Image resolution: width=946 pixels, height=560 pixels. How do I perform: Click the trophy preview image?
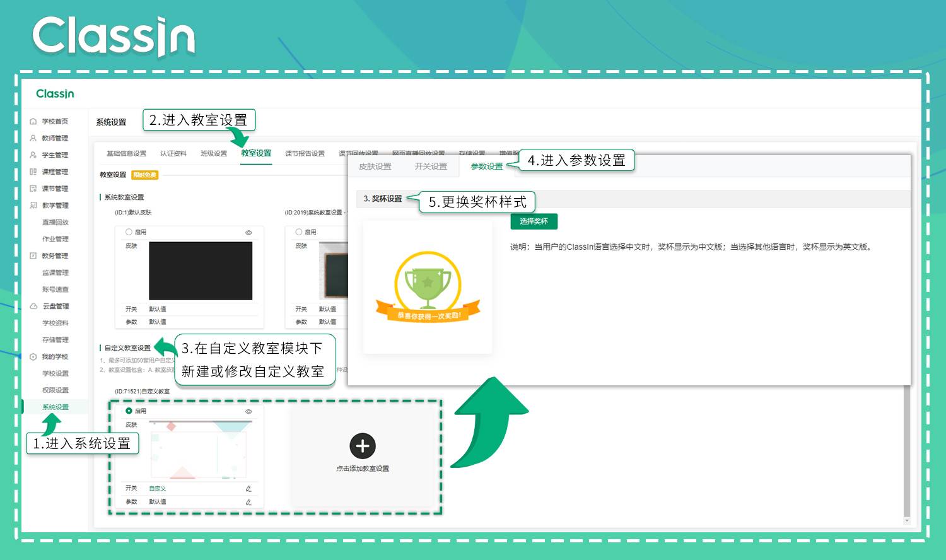coord(428,287)
